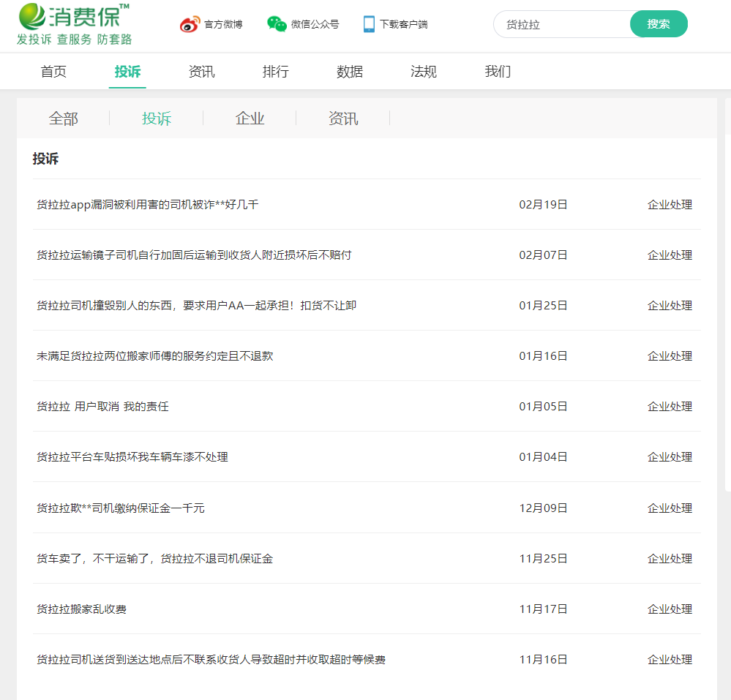Click 企业处理 status in the 11月16日 row
The height and width of the screenshot is (700, 731).
670,660
